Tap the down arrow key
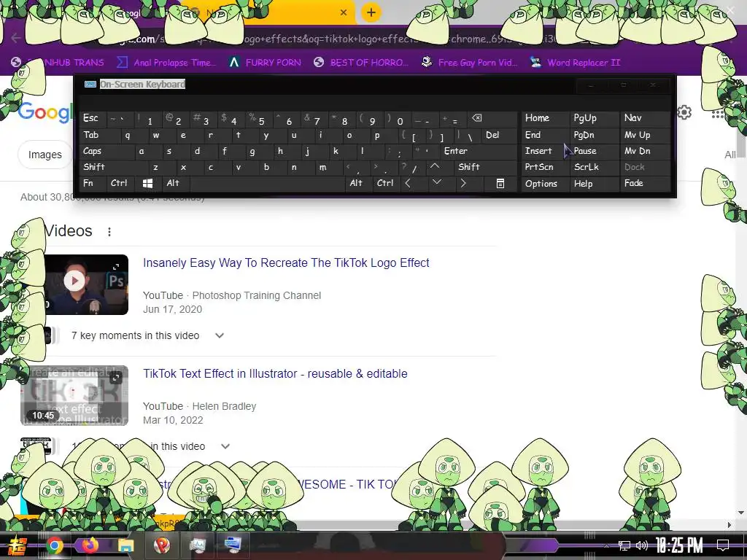 (x=436, y=183)
